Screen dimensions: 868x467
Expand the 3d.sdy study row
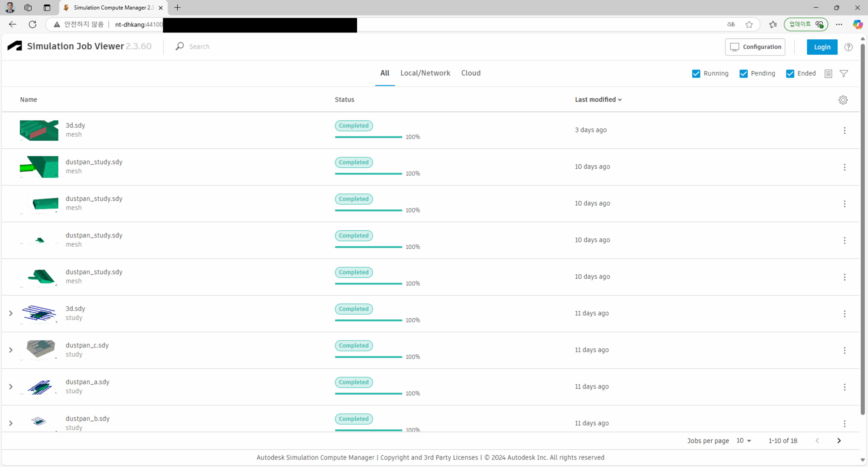[11, 313]
